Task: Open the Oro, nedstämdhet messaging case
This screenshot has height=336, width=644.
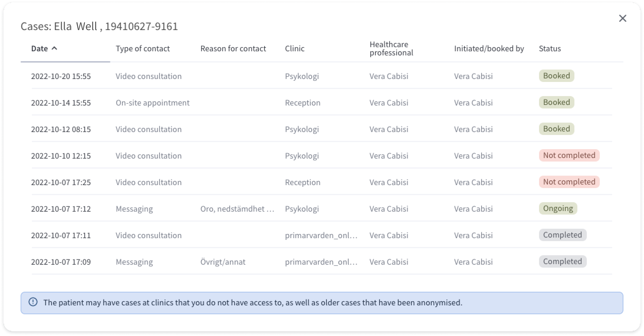Action: coord(322,209)
